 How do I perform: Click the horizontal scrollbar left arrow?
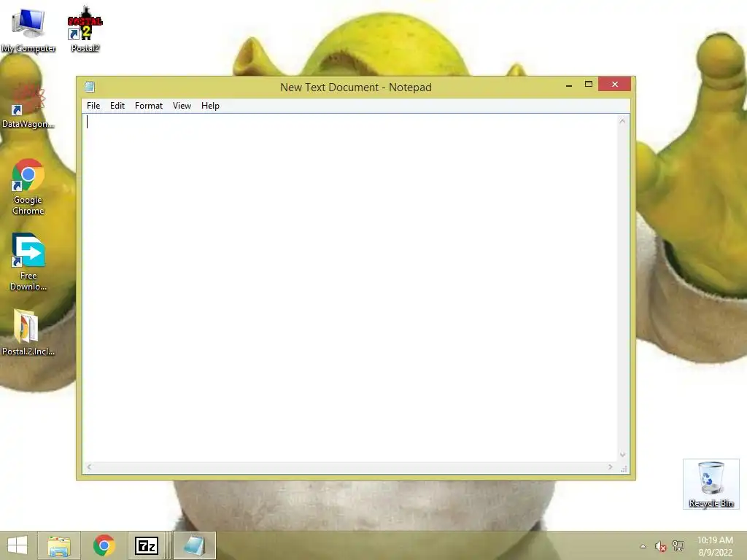click(89, 467)
